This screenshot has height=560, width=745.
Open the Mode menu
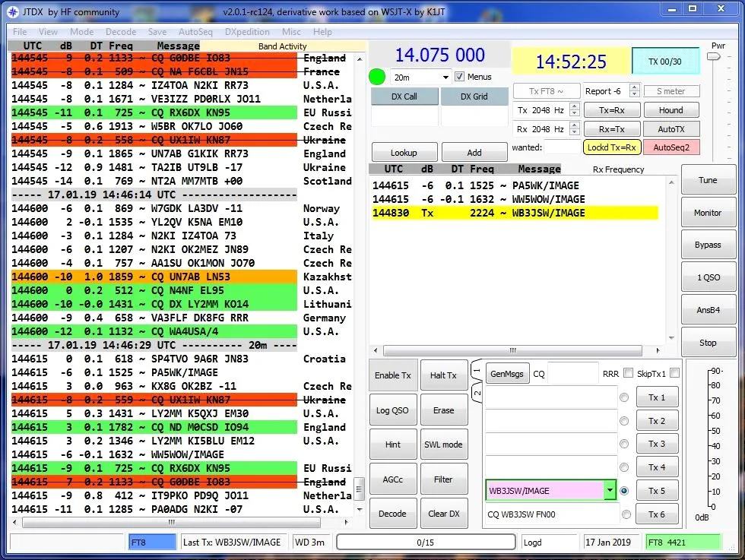click(82, 32)
